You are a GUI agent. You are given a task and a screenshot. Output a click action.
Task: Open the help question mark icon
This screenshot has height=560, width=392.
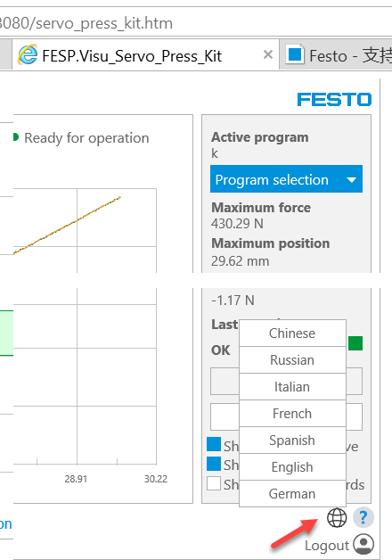coord(363,517)
